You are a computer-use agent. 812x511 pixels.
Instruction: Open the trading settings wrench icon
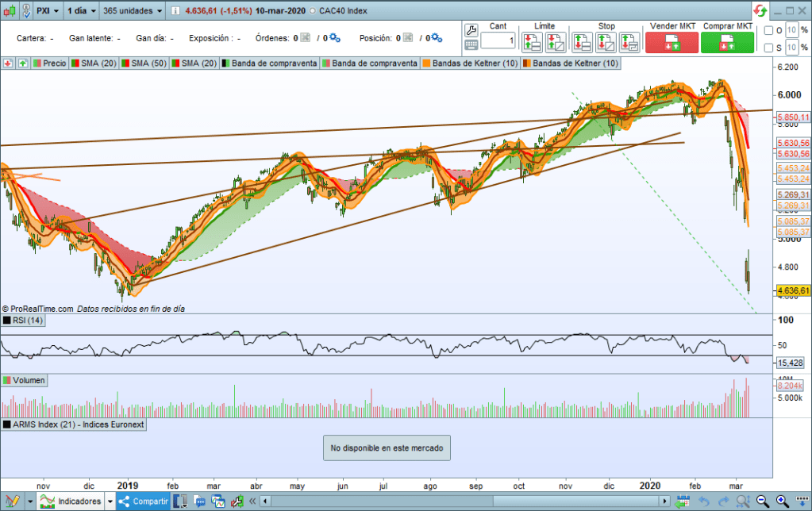(470, 32)
